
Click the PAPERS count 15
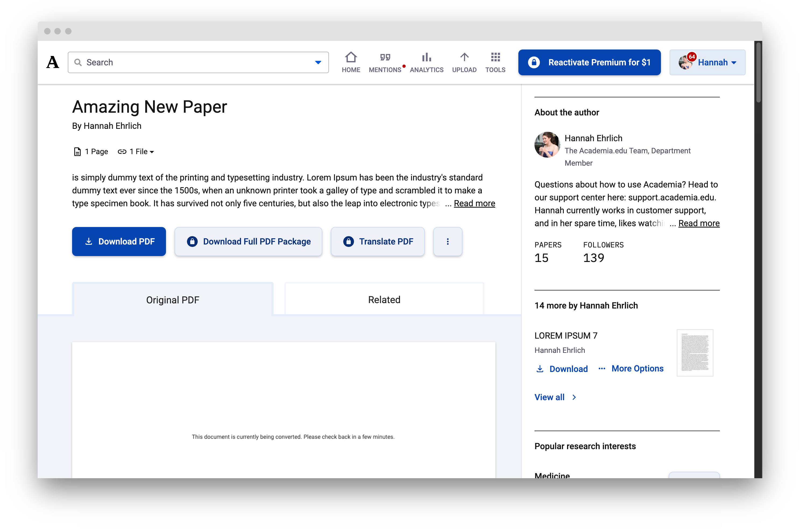[x=541, y=258]
